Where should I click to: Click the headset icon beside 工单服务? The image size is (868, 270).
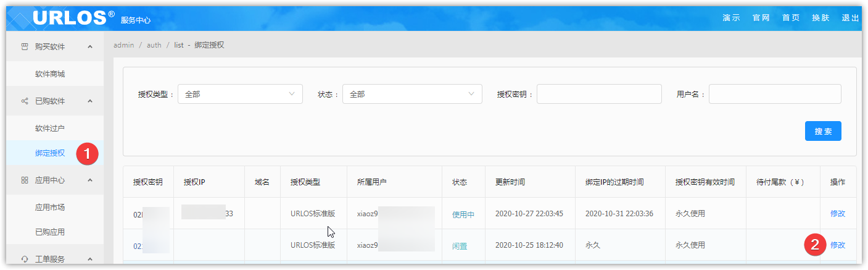click(25, 259)
